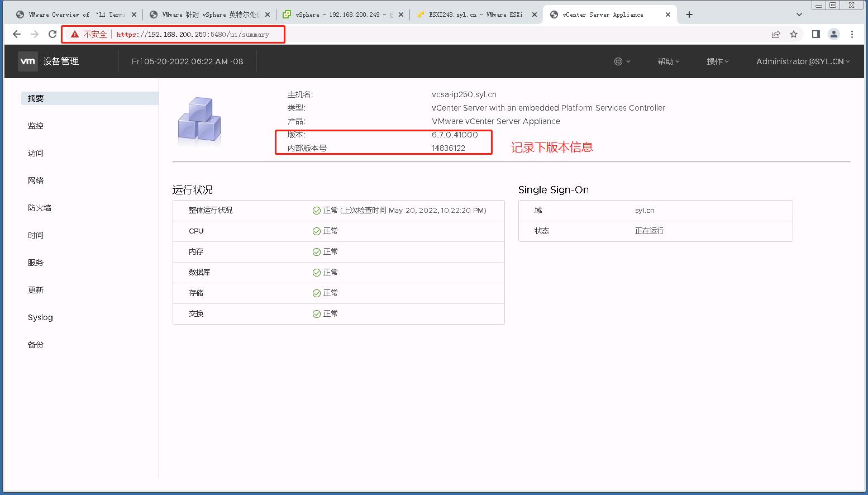868x495 pixels.
Task: Click the browser forward arrow
Action: point(35,34)
